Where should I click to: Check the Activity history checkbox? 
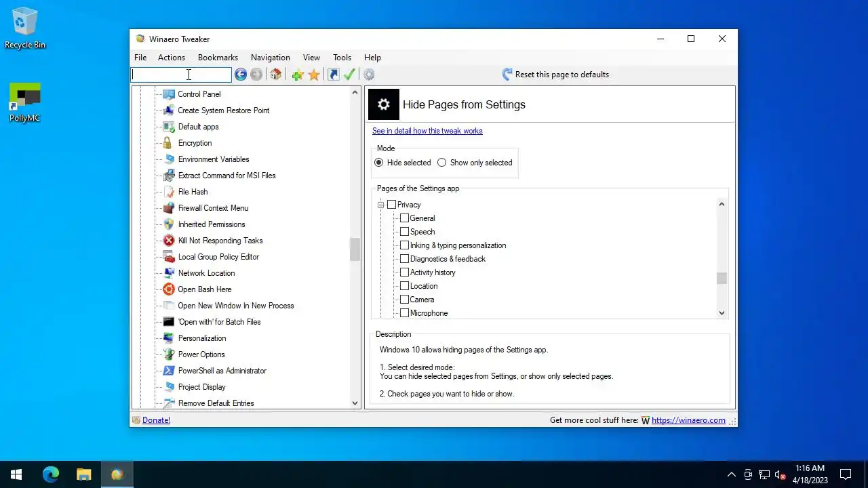click(x=404, y=272)
